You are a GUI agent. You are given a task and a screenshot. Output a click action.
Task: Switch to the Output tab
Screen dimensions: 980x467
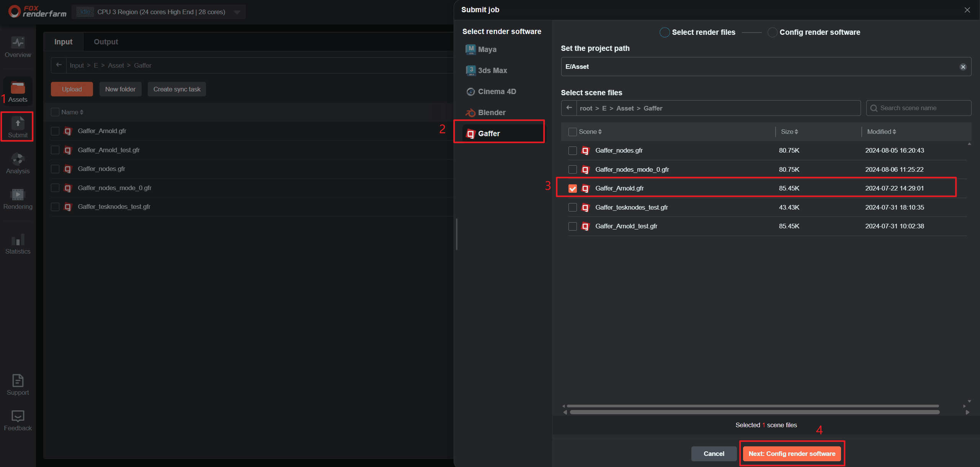106,42
